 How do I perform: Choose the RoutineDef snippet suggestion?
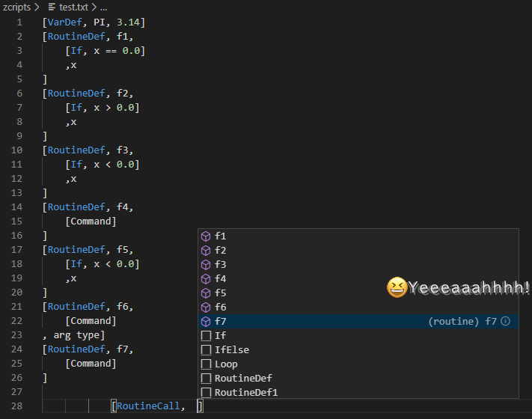(x=242, y=379)
